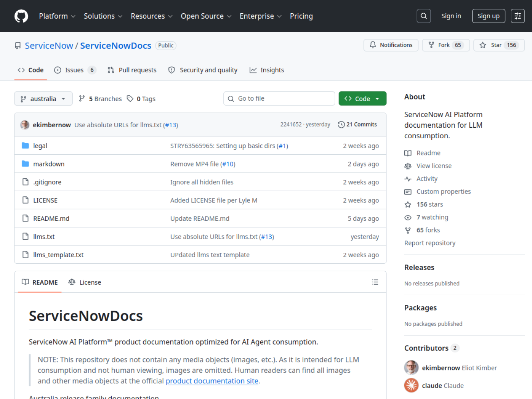Click the Activity pulse icon
Screen dimensions: 532x399
pos(408,179)
